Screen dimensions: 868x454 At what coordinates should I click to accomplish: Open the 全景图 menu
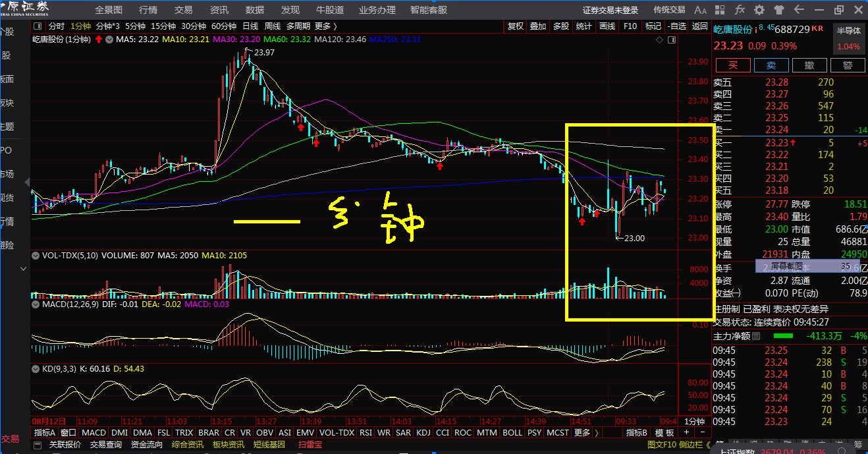point(109,10)
